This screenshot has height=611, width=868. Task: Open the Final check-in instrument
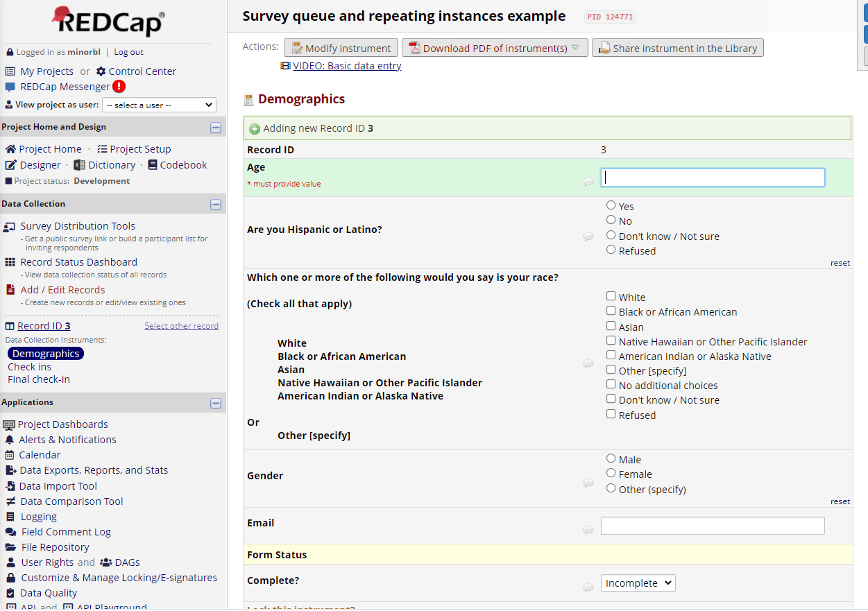(x=38, y=379)
